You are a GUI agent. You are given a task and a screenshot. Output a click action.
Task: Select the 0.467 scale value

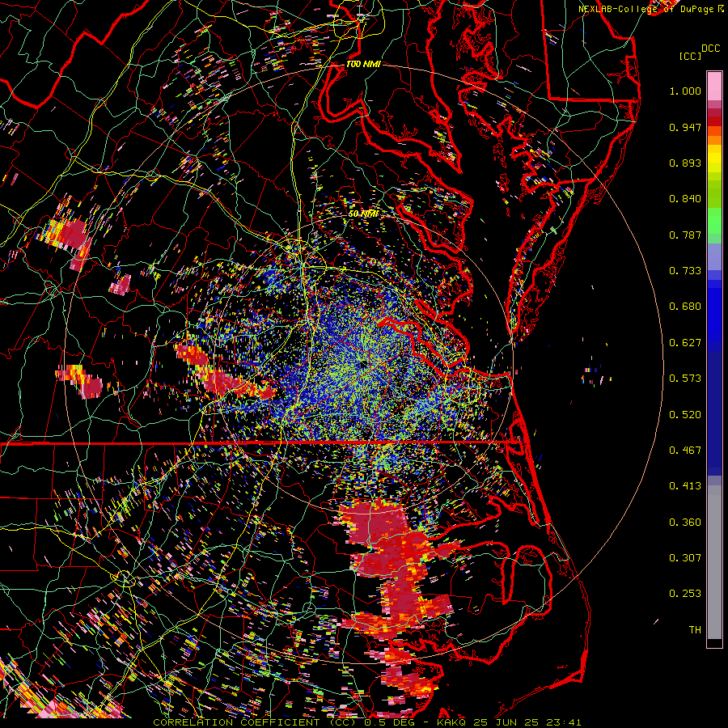(685, 451)
